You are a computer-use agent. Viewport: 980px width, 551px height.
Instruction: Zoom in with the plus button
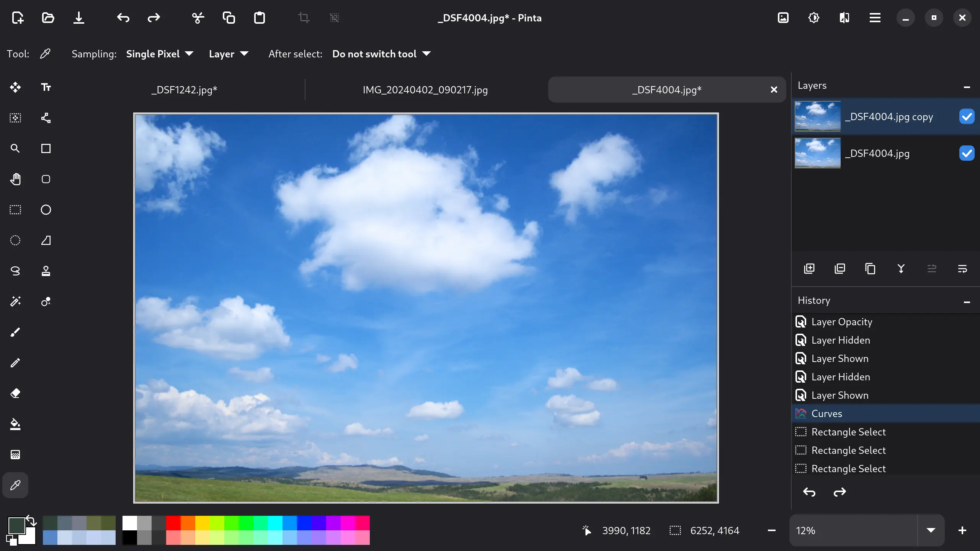(962, 530)
